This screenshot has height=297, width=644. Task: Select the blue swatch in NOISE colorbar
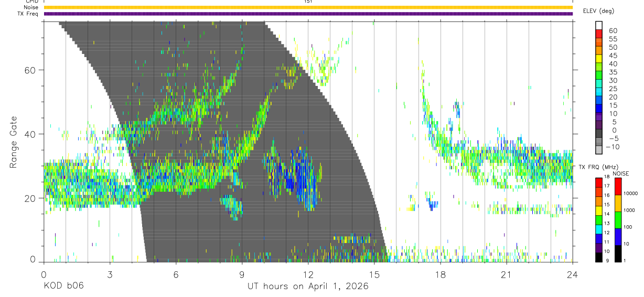618,237
